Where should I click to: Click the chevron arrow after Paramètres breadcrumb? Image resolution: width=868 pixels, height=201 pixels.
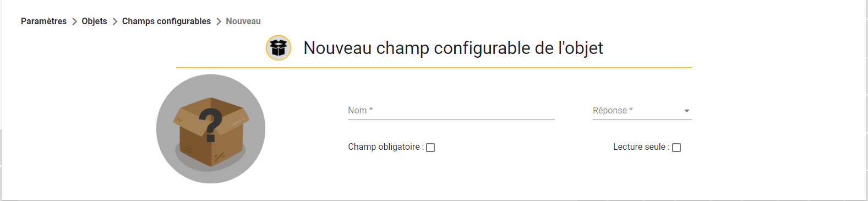click(x=74, y=21)
